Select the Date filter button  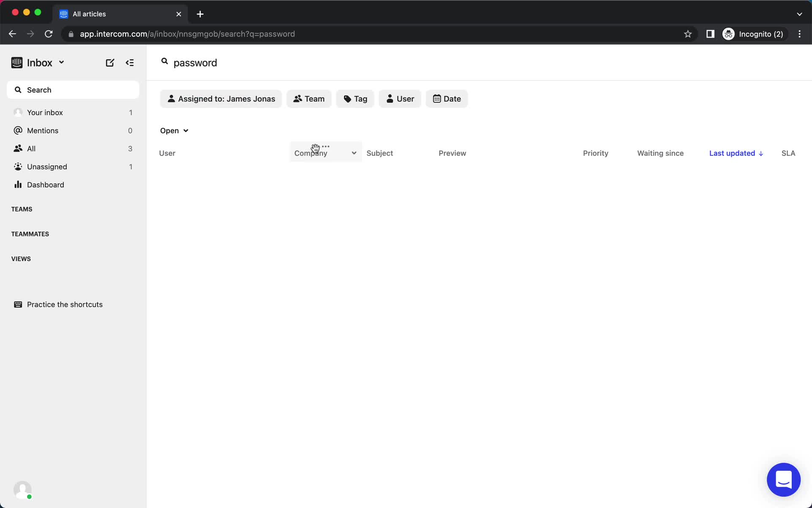pos(447,98)
